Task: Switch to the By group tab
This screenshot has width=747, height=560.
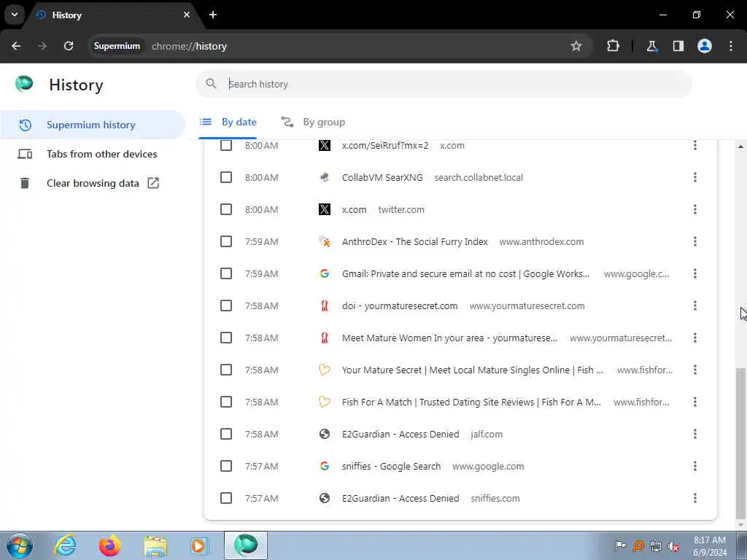Action: (x=313, y=122)
